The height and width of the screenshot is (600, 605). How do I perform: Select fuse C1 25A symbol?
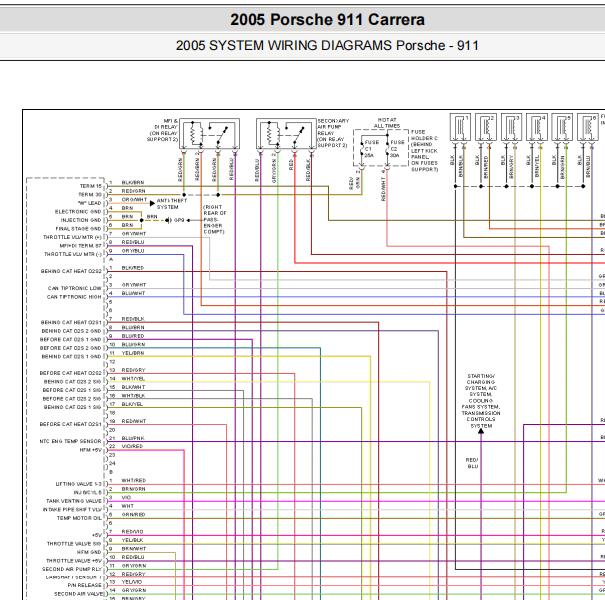coord(362,149)
